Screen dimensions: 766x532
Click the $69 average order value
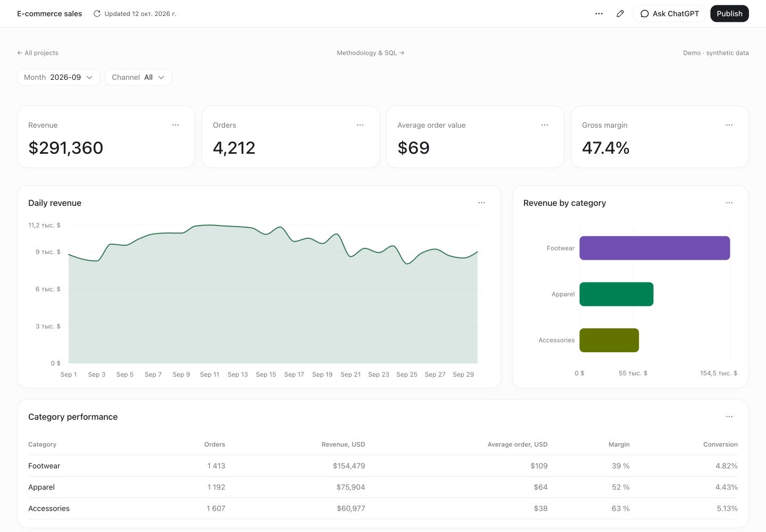(x=413, y=148)
